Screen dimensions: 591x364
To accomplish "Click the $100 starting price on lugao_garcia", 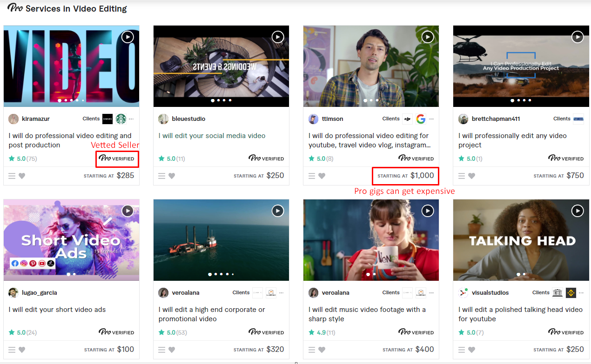I will coord(125,350).
